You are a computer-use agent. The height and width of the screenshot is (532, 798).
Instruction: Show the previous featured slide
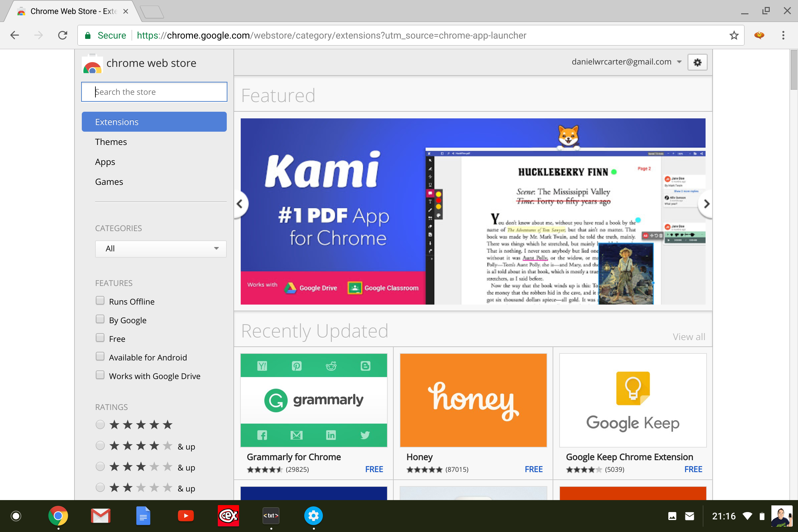(x=240, y=204)
